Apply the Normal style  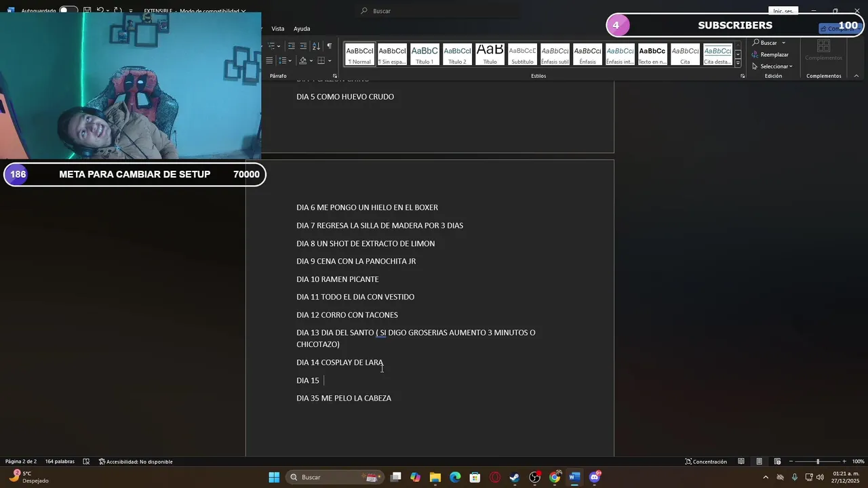point(359,54)
